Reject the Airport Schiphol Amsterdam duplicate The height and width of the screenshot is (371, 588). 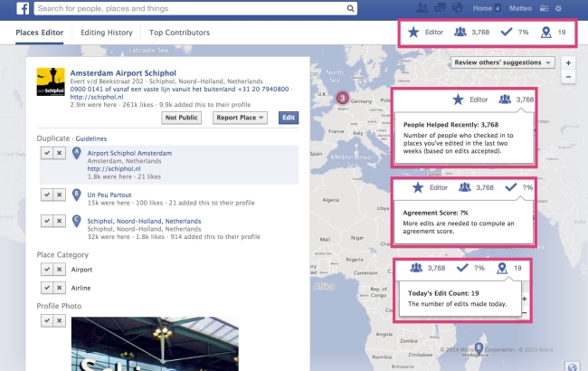coord(59,153)
